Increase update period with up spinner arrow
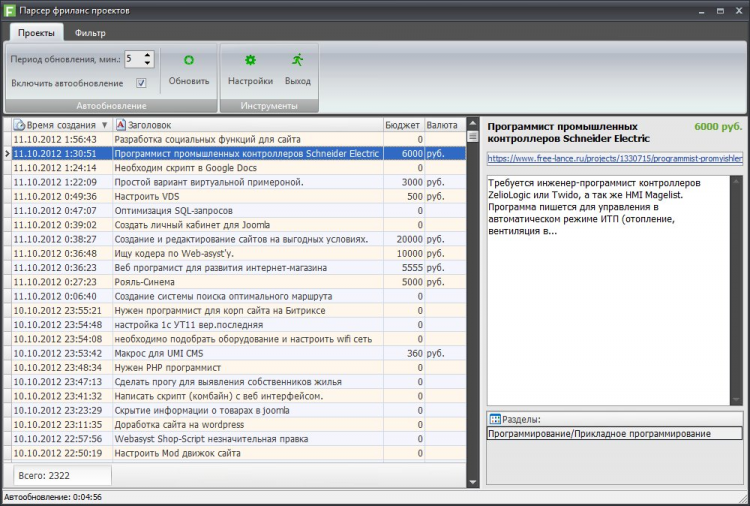Viewport: 750px width, 506px height. [x=148, y=55]
